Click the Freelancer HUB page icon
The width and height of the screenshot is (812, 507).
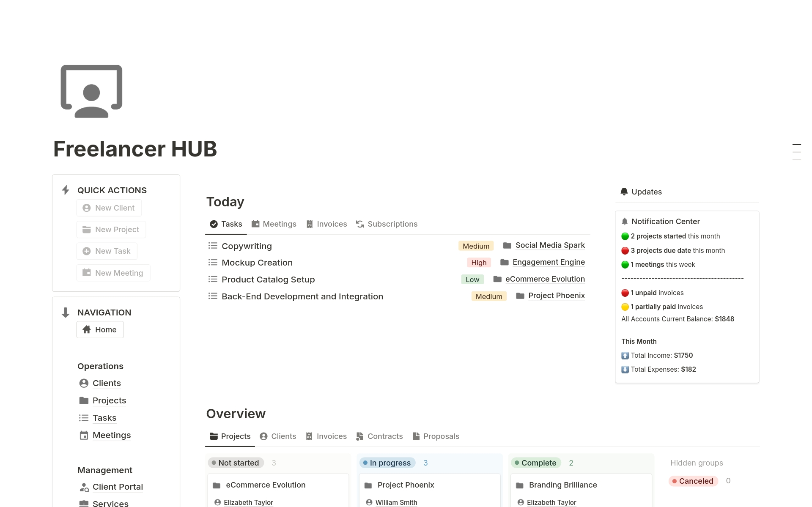pos(91,91)
